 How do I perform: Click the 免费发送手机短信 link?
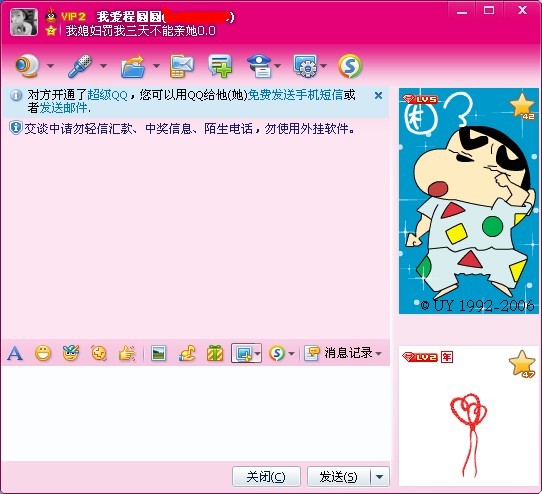tap(296, 95)
